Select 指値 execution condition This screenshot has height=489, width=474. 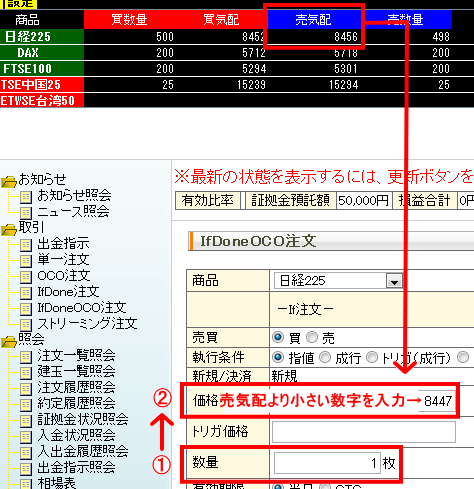point(278,357)
